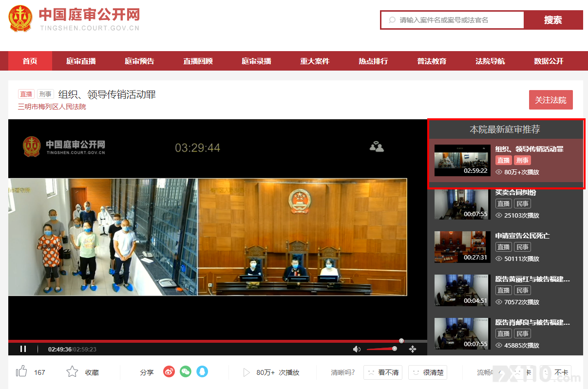Share the video to Weibo

coord(169,372)
